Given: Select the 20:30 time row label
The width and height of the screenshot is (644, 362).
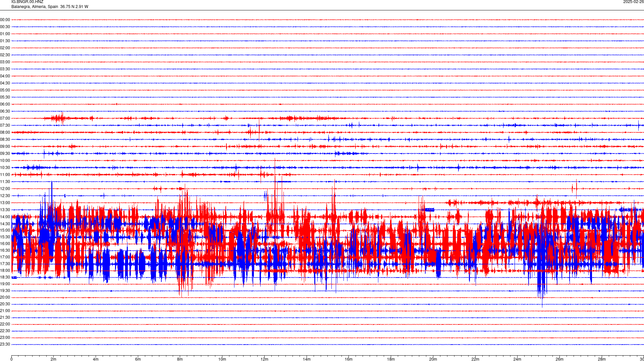Looking at the screenshot, I should [5, 304].
